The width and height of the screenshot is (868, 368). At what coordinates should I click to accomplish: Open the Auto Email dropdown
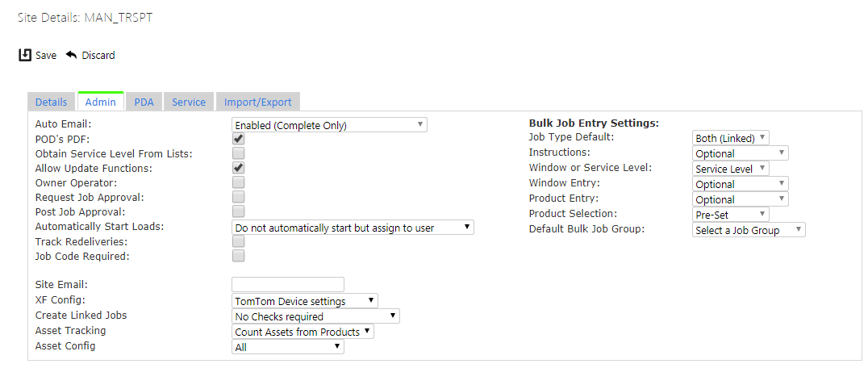click(329, 125)
